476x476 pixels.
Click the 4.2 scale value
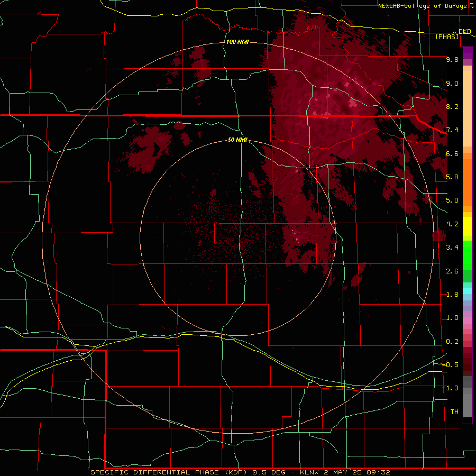tap(452, 224)
